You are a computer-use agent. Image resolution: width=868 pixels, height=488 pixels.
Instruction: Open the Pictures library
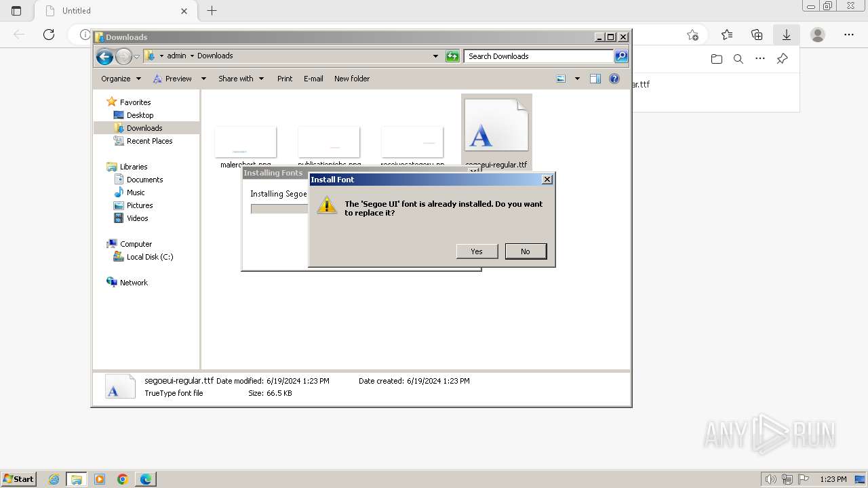[x=140, y=205]
